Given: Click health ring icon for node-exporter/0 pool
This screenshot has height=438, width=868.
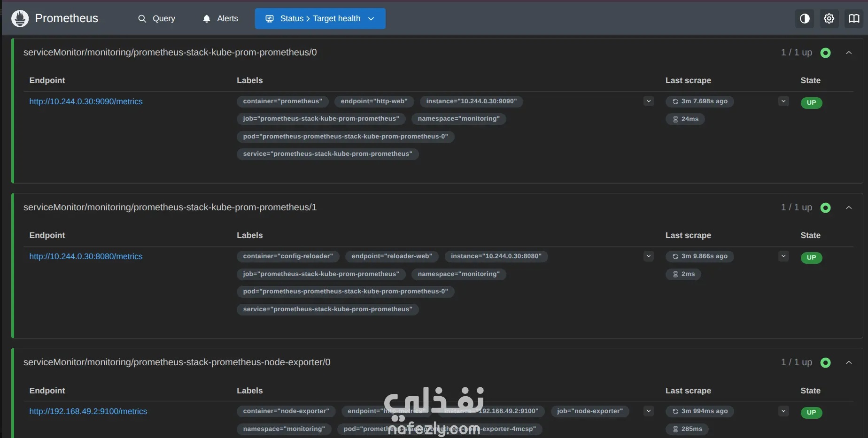Looking at the screenshot, I should (x=825, y=362).
